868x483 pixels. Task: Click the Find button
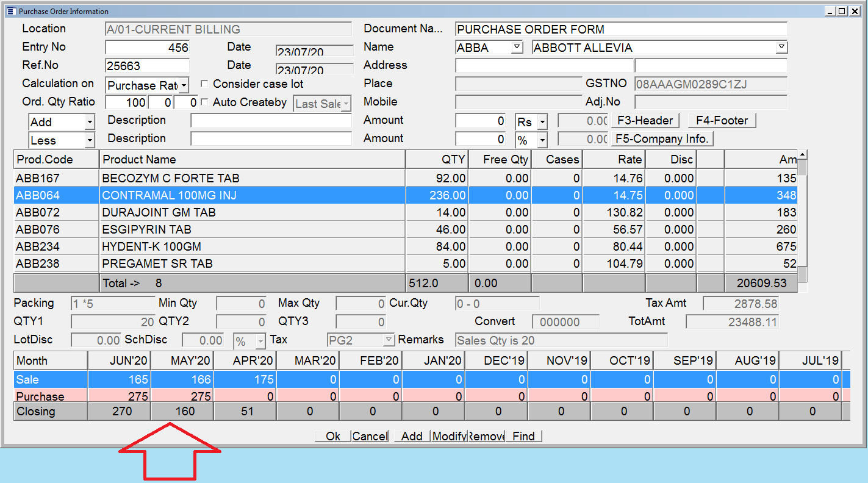point(523,436)
